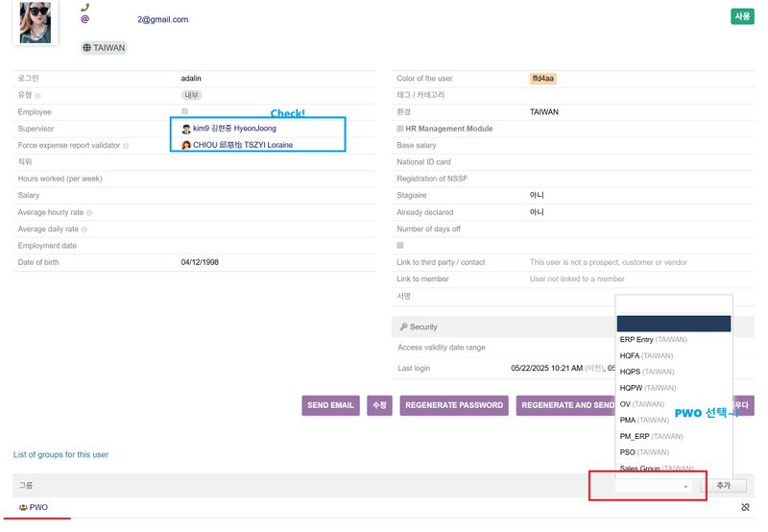This screenshot has width=768, height=532.
Task: Click help icon next to Force expense report validator
Action: (126, 146)
